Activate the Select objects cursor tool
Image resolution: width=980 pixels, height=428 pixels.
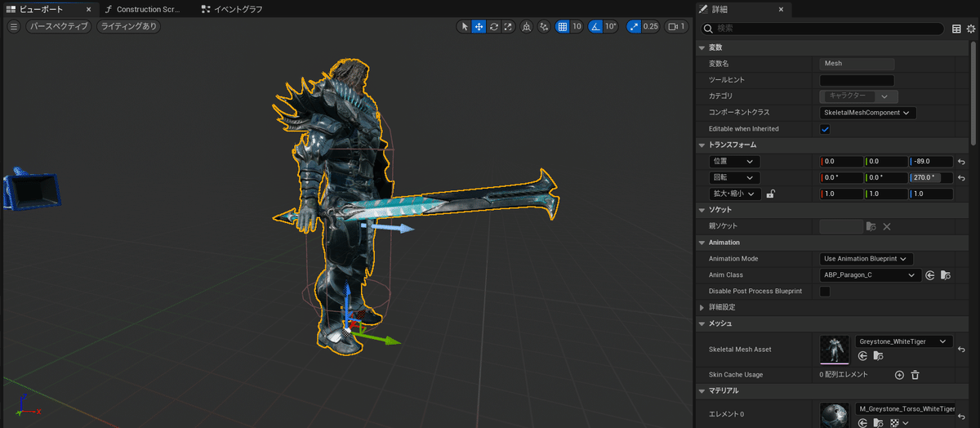pyautogui.click(x=464, y=26)
